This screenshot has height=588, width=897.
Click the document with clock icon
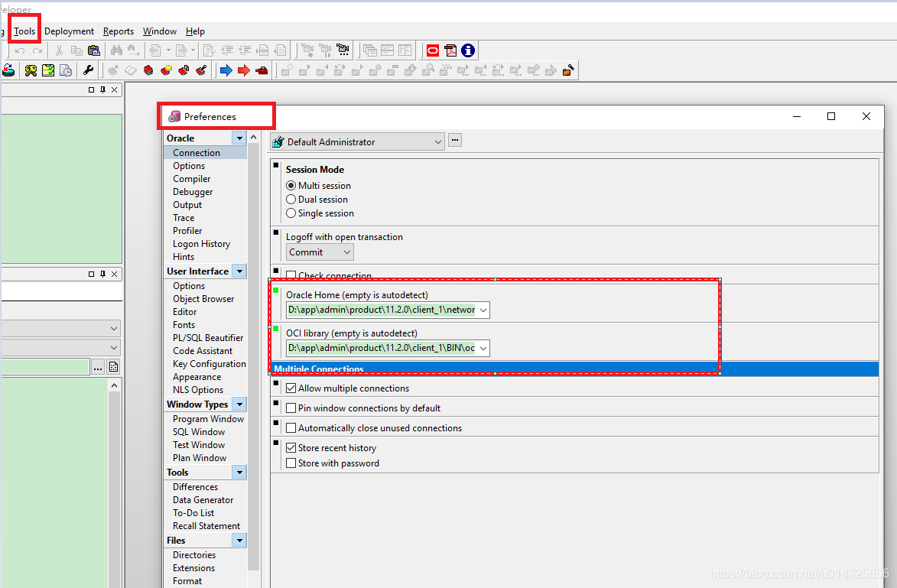66,70
